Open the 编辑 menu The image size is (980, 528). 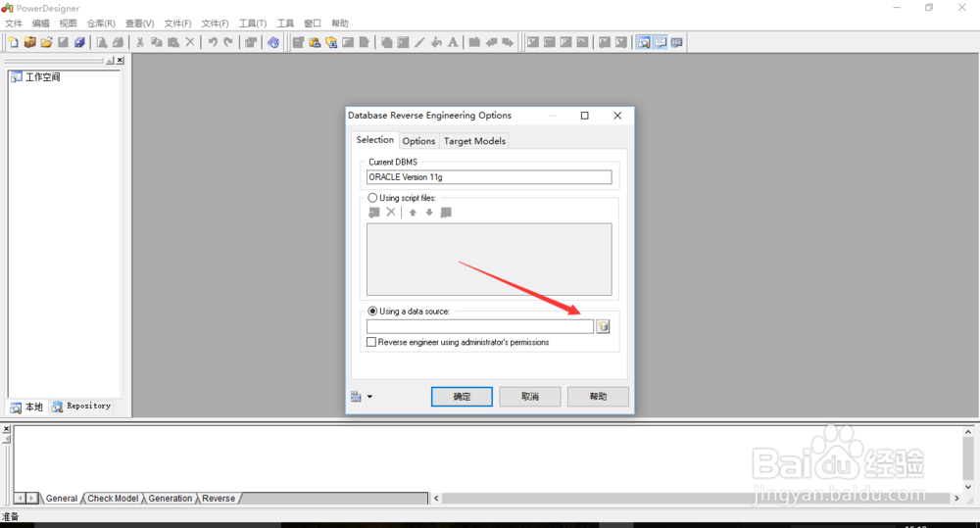[40, 24]
